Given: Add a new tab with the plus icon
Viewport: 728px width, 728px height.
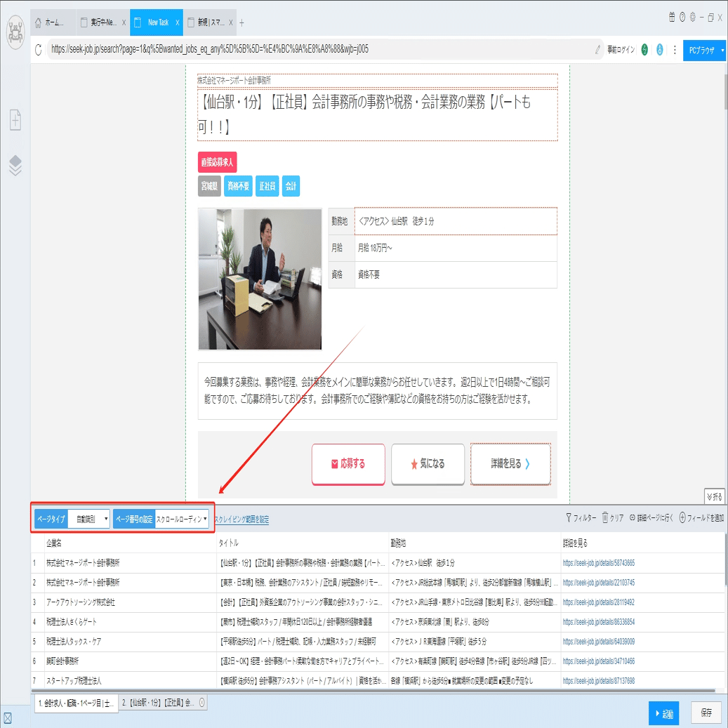Looking at the screenshot, I should [x=241, y=22].
